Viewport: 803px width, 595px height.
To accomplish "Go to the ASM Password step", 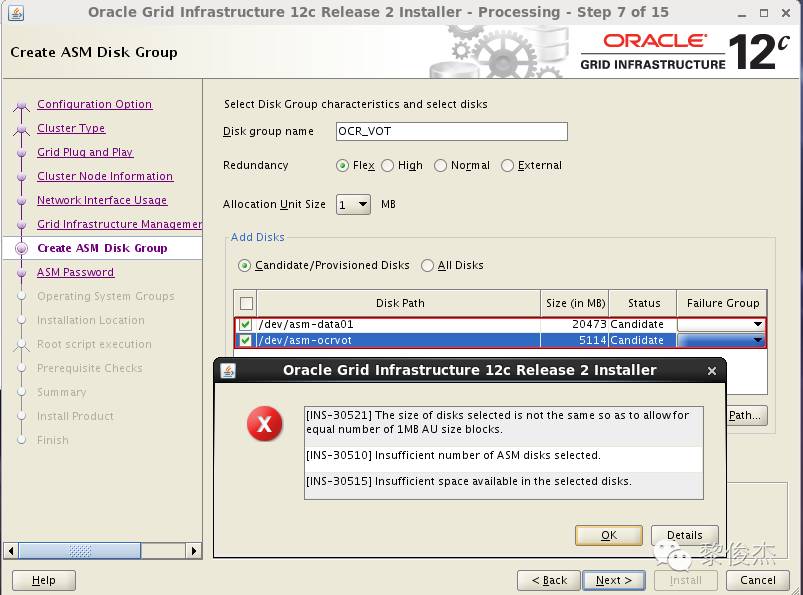I will pos(75,272).
